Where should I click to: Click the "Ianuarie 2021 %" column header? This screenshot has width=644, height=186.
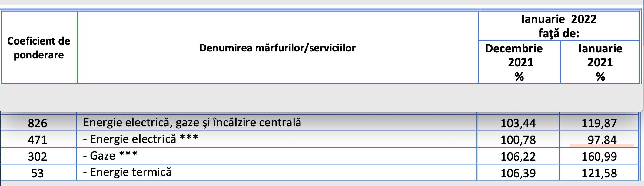click(600, 62)
